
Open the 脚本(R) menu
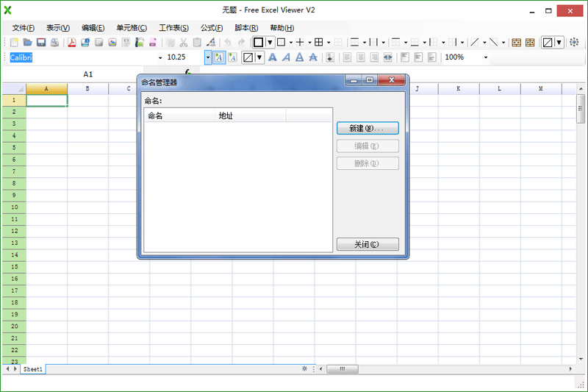click(x=246, y=28)
